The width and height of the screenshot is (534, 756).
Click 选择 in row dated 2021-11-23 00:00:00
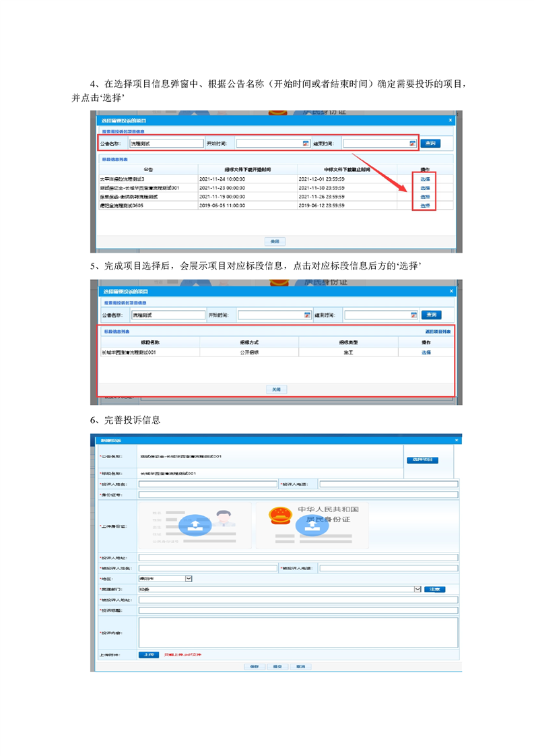point(425,188)
